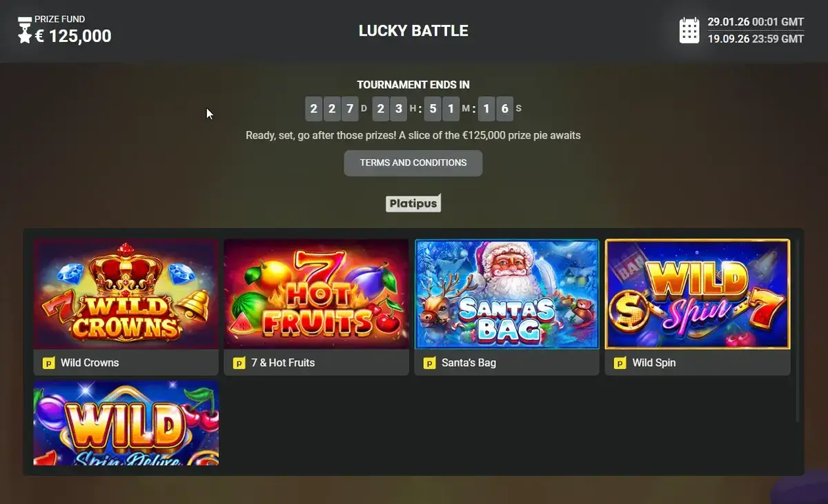Click the Wild Spin title label
Screen dimensions: 828x504
(x=654, y=363)
